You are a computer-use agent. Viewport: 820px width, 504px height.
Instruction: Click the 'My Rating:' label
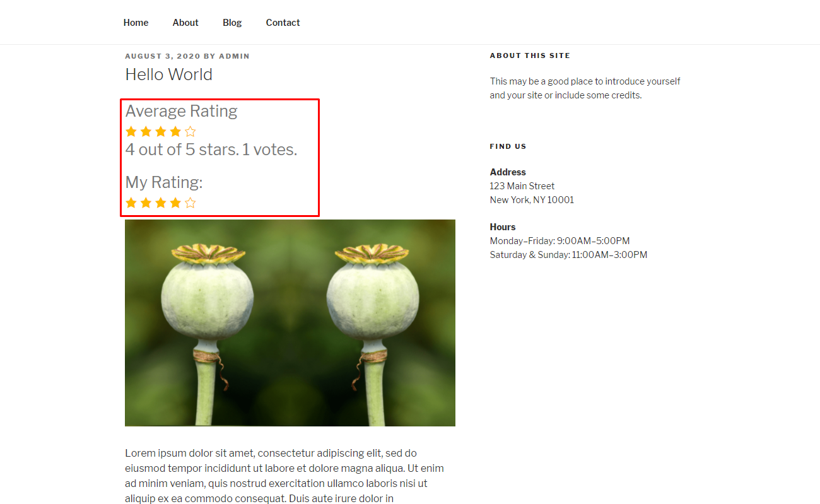click(x=164, y=182)
